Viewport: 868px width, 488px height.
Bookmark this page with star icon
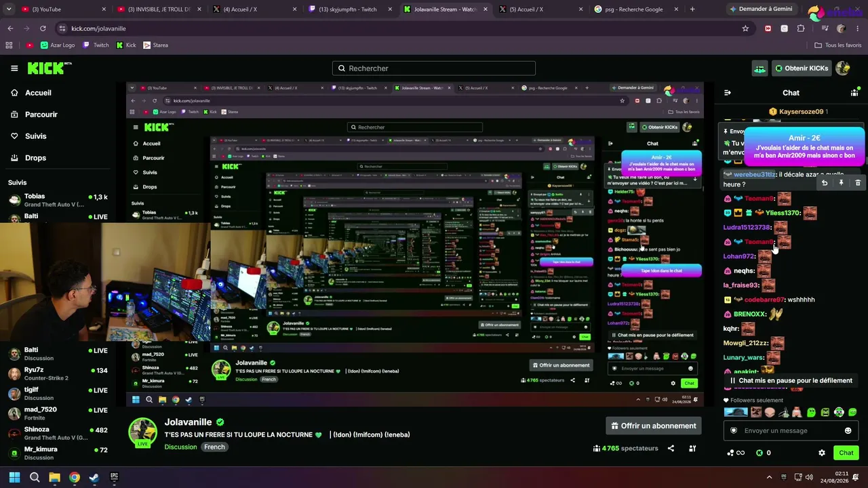745,28
